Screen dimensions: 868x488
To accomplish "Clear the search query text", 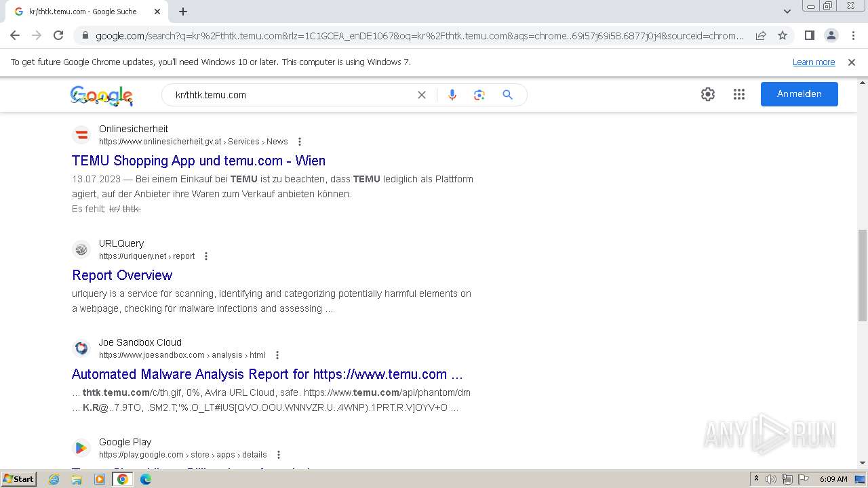I will tap(422, 95).
